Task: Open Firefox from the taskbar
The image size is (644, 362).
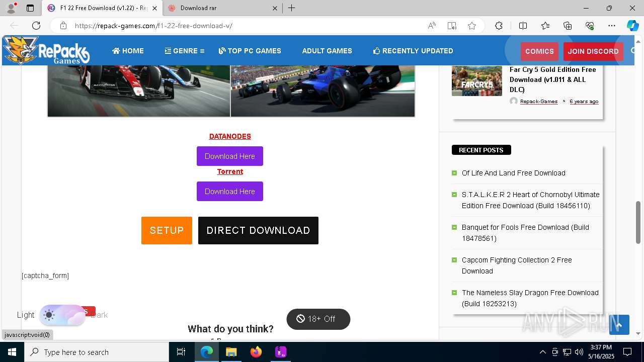Action: point(256,352)
